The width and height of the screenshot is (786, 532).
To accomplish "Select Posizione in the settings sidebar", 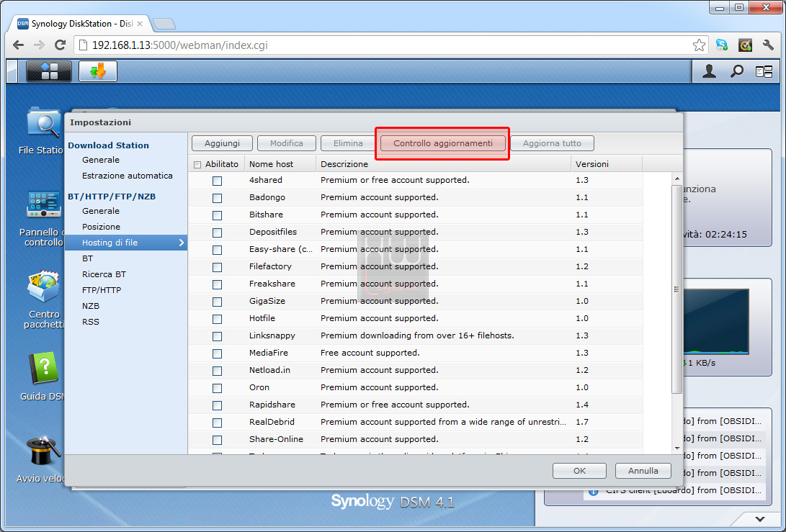I will (x=102, y=227).
